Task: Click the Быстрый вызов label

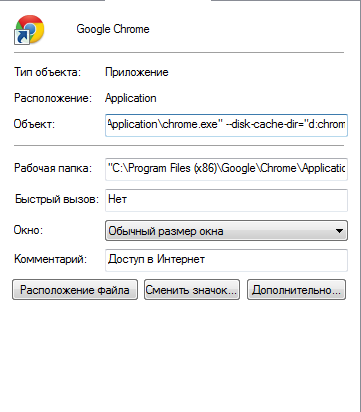Action: point(57,199)
